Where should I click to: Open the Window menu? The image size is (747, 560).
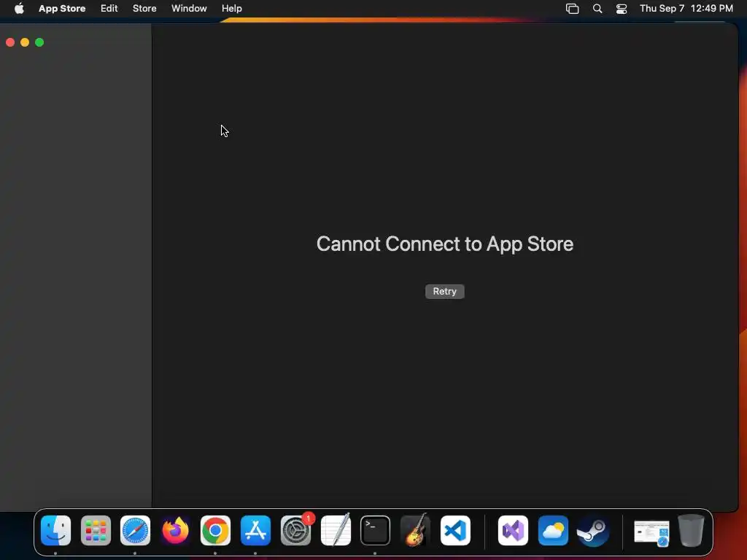[x=189, y=9]
